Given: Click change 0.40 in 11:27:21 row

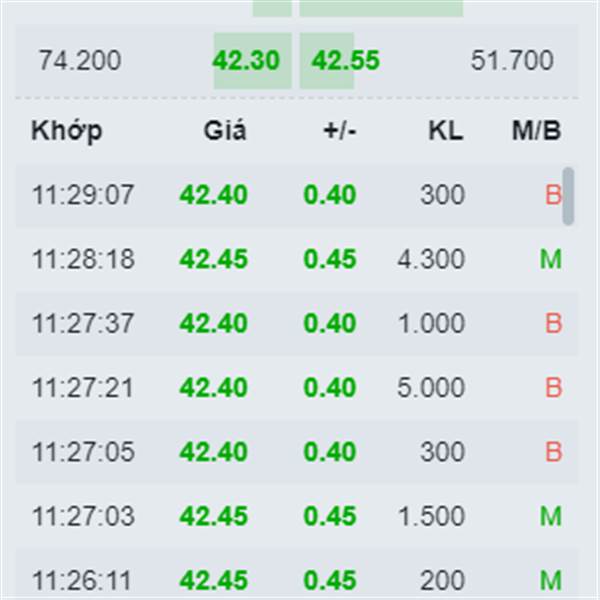Looking at the screenshot, I should point(330,388).
